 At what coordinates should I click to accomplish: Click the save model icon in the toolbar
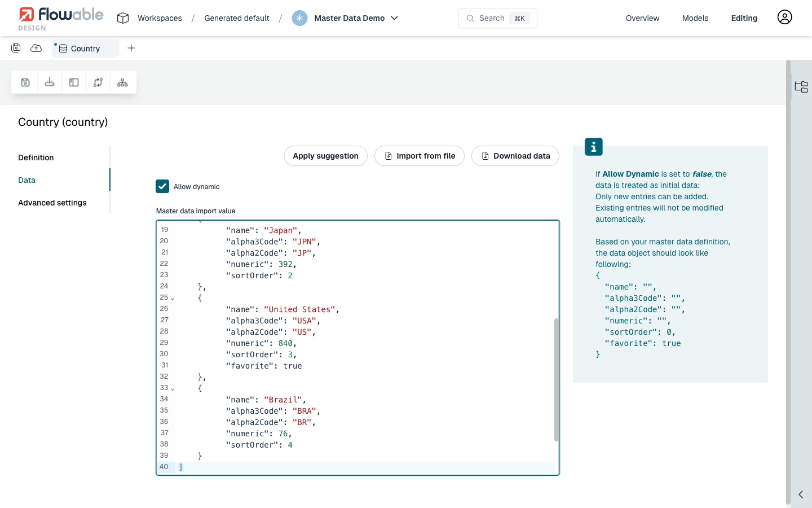25,82
